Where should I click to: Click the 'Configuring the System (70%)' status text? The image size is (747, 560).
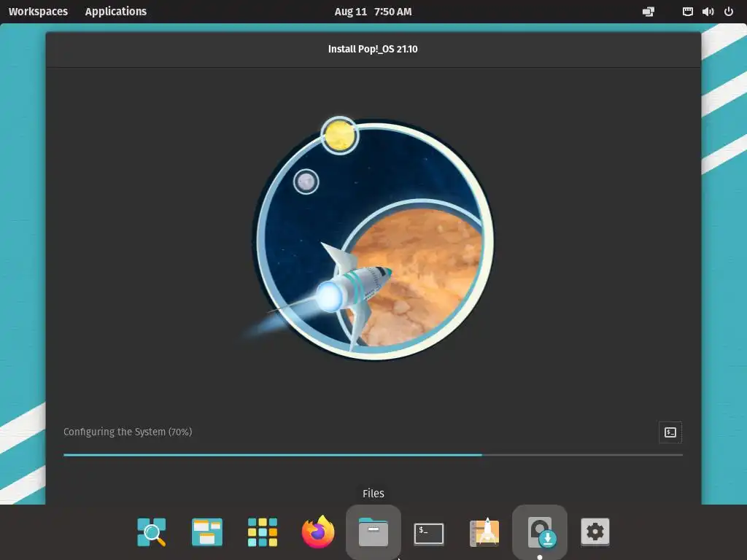128,432
